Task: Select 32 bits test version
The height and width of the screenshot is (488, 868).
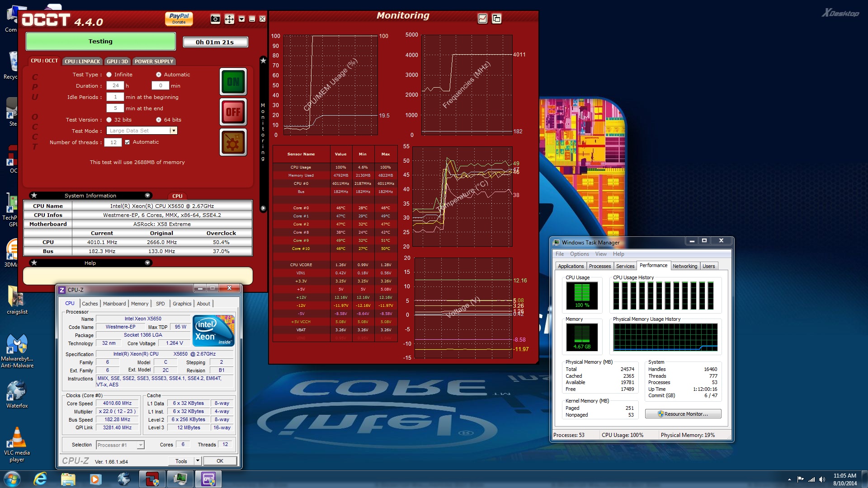Action: click(109, 120)
